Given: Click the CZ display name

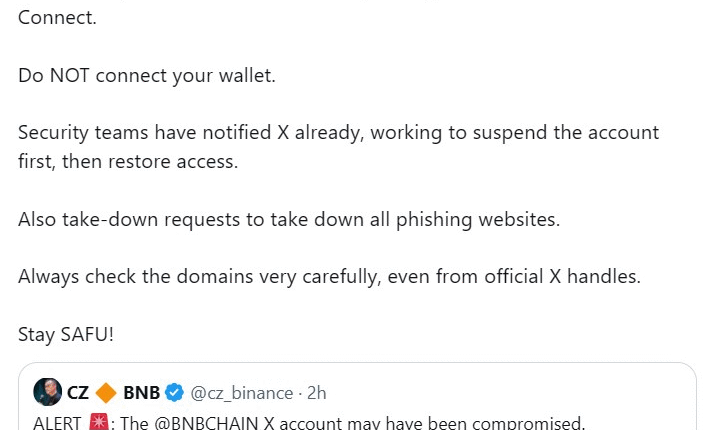Looking at the screenshot, I should [x=78, y=392].
